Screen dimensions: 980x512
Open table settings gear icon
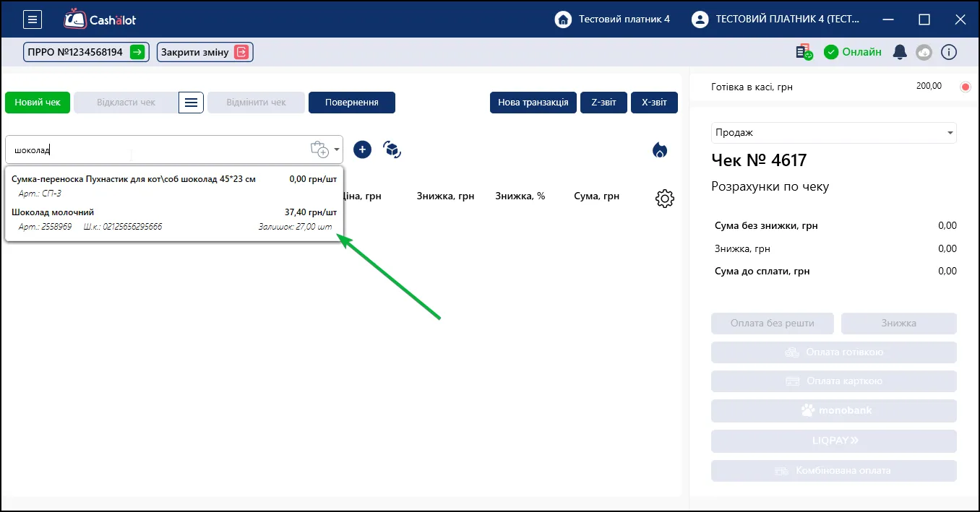click(x=665, y=199)
